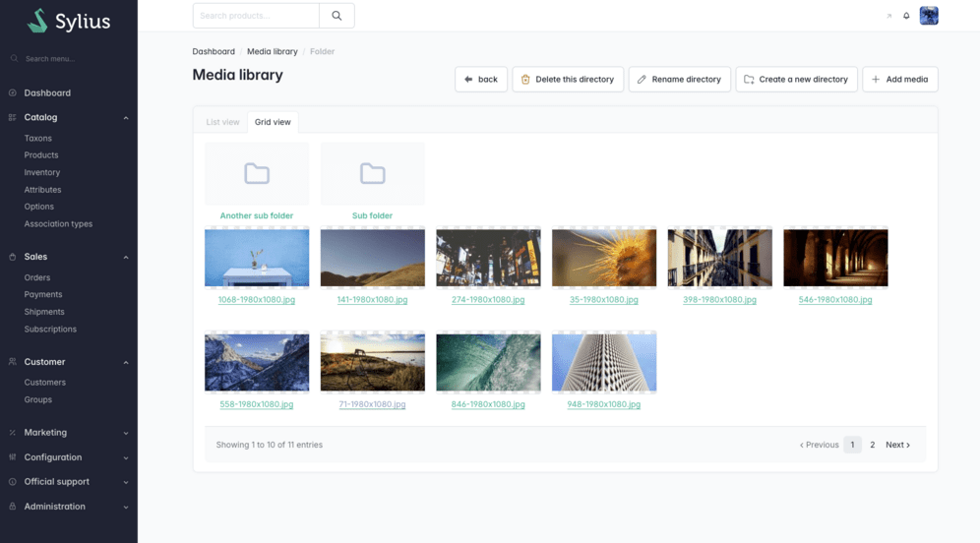980x543 pixels.
Task: Go to Orders menu item
Action: tap(36, 277)
